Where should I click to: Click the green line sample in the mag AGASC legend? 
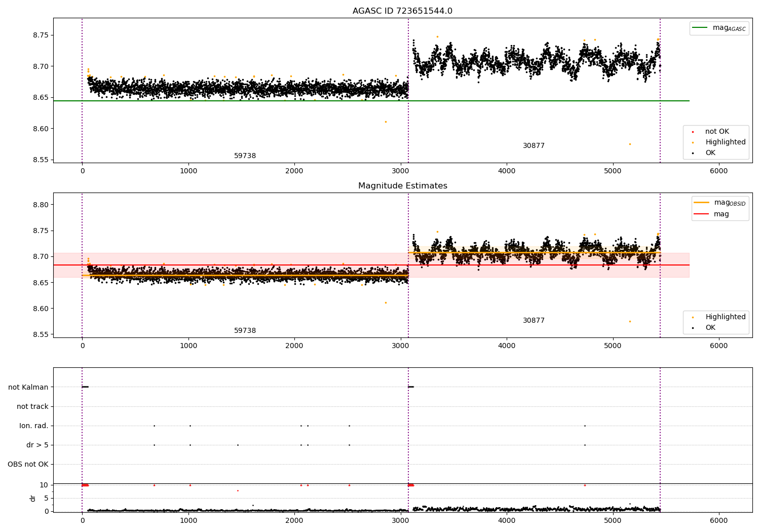[700, 28]
